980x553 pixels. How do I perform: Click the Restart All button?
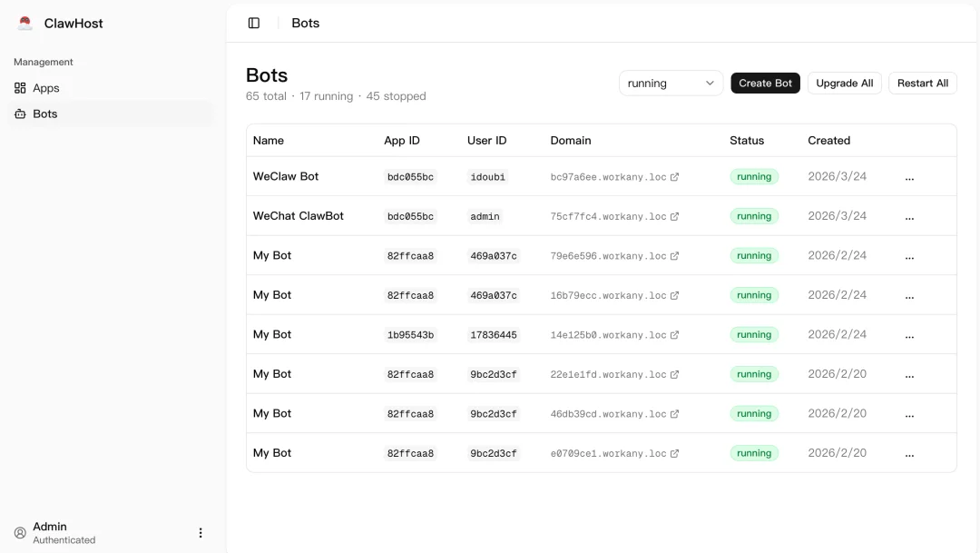(922, 83)
